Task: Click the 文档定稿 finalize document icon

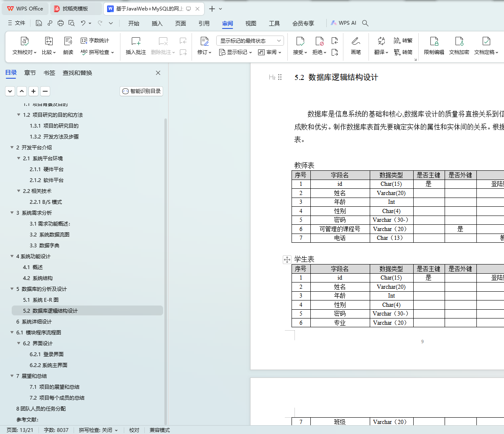Action: coord(486,41)
